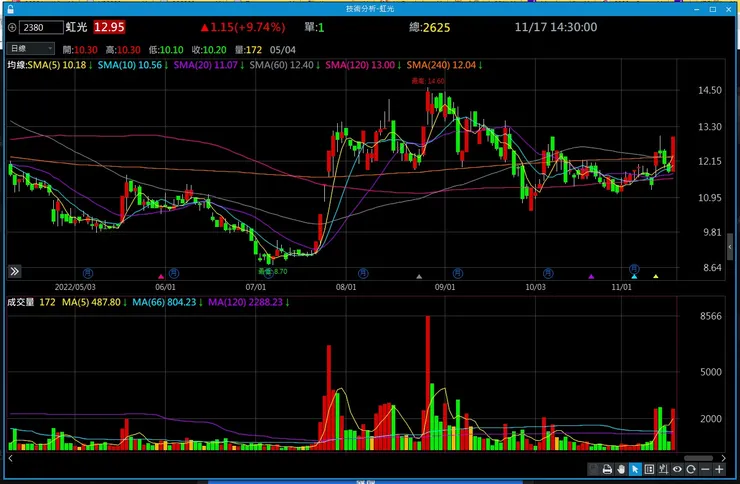Click the circular refresh icon

[x=691, y=469]
